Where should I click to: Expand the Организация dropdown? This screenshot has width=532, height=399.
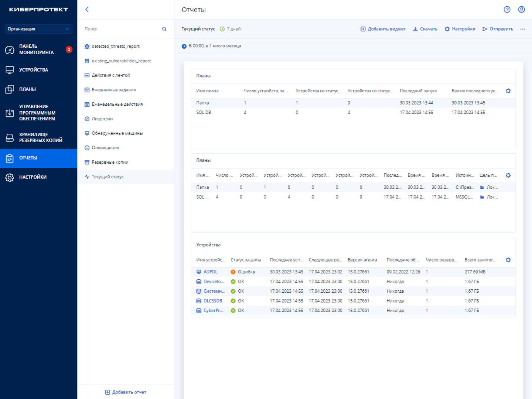(38, 29)
